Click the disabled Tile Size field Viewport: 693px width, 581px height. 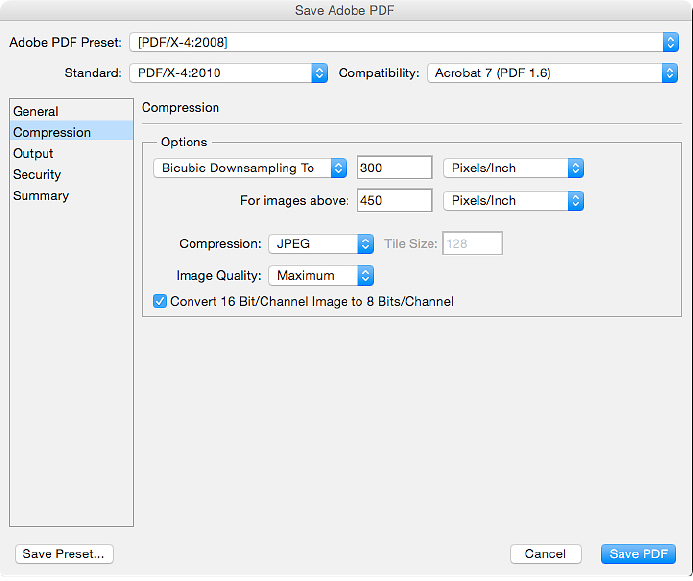click(x=472, y=244)
